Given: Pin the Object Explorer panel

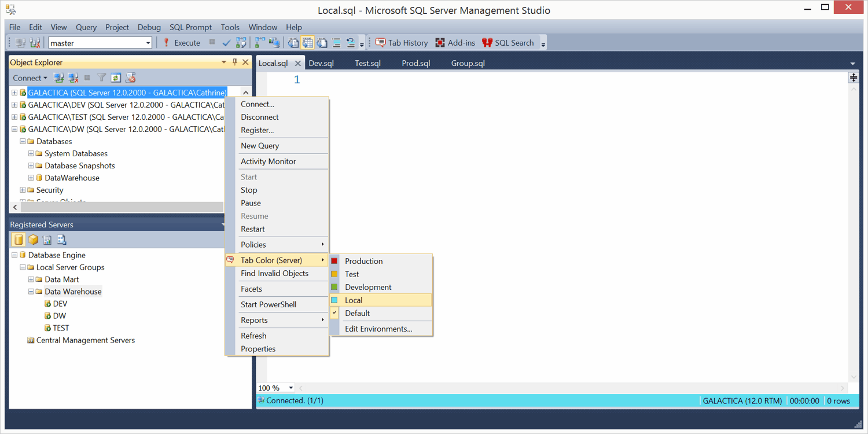Looking at the screenshot, I should pyautogui.click(x=235, y=62).
